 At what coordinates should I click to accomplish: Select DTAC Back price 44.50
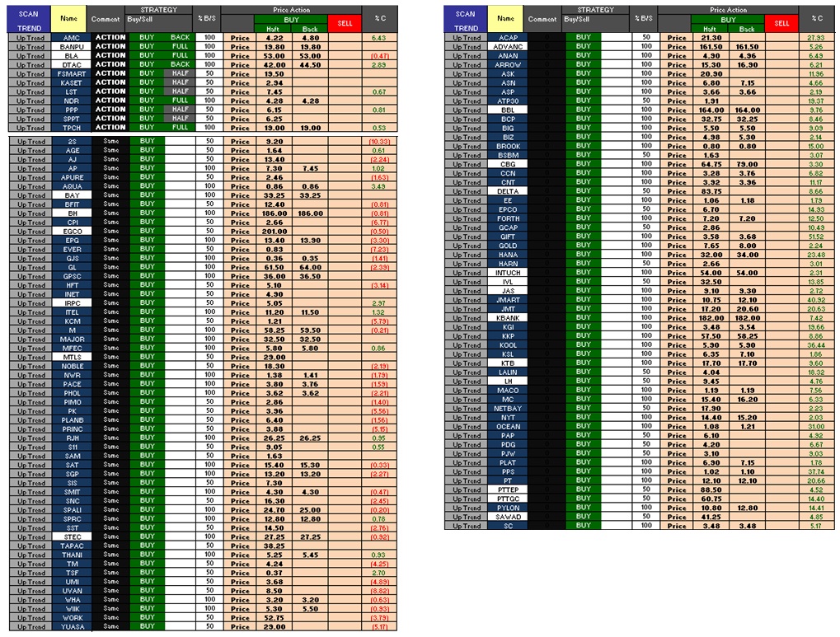coord(310,65)
